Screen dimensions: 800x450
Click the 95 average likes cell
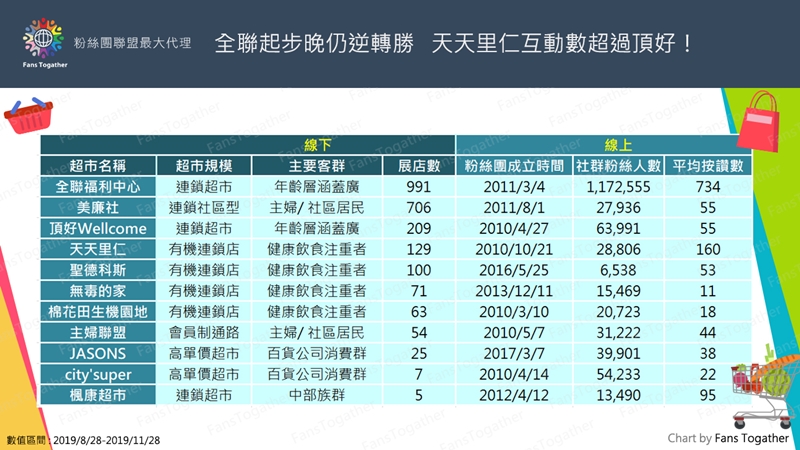[x=708, y=395]
